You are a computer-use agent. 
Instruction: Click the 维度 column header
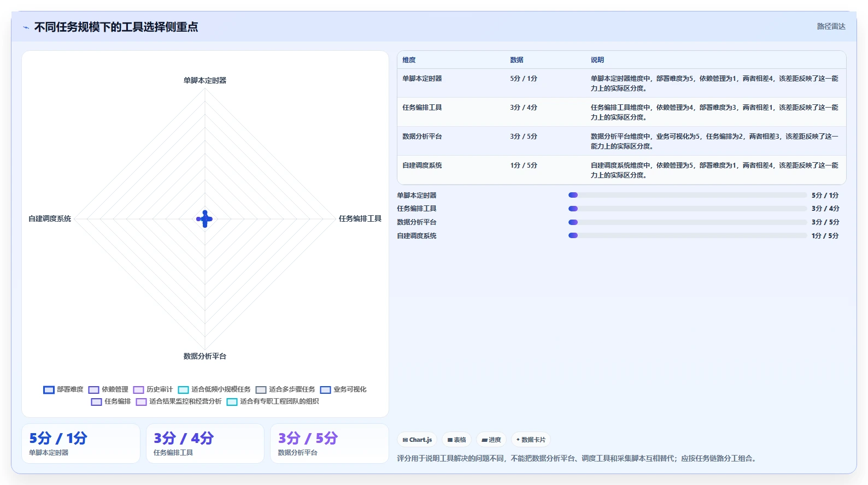point(409,60)
